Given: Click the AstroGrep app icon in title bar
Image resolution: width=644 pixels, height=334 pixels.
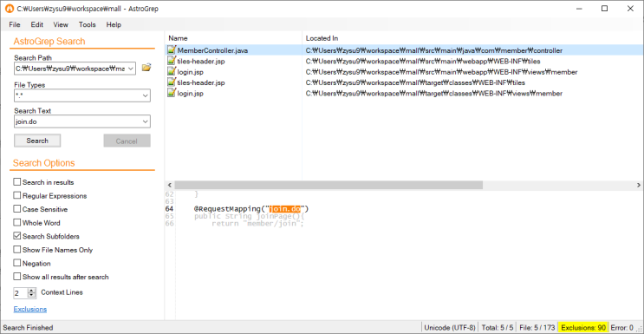Looking at the screenshot, I should pyautogui.click(x=9, y=9).
